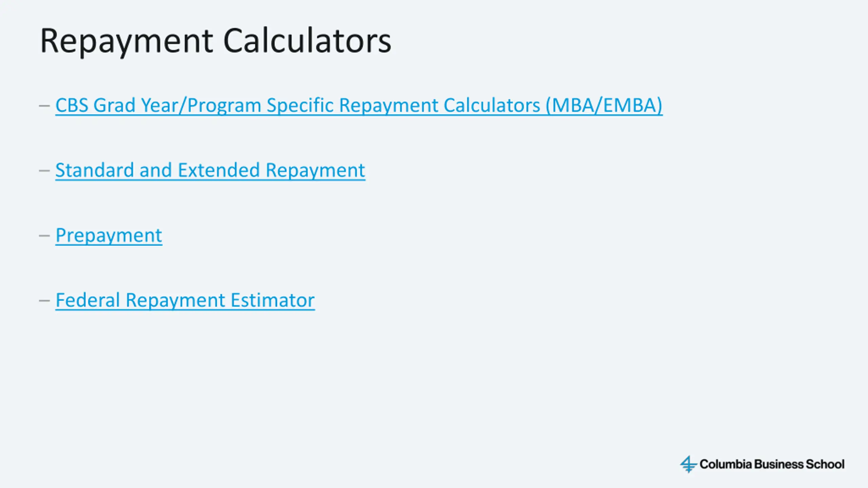Click the dash bullet before Federal Repayment Estimator

click(x=44, y=301)
